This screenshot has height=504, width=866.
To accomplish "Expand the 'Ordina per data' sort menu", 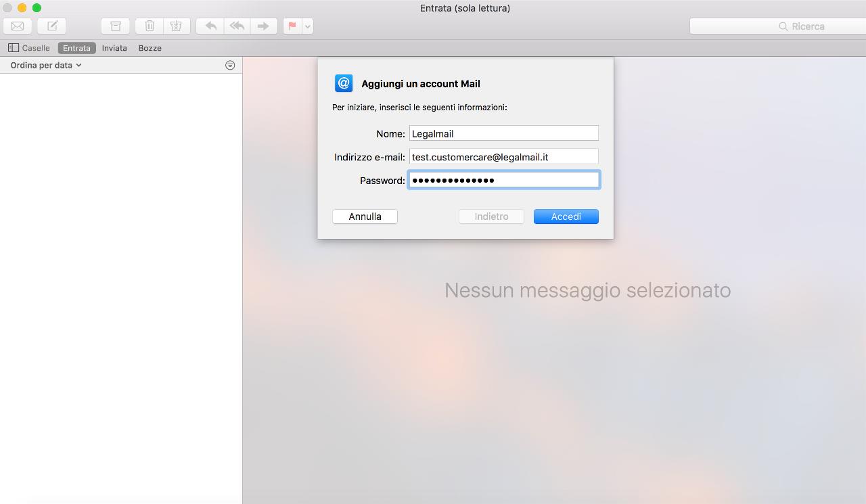I will pyautogui.click(x=46, y=66).
